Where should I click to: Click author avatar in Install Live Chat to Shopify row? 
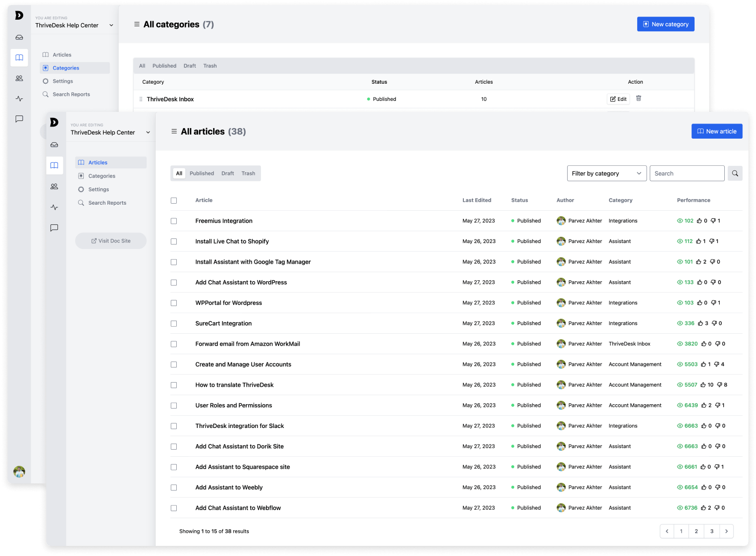tap(561, 241)
